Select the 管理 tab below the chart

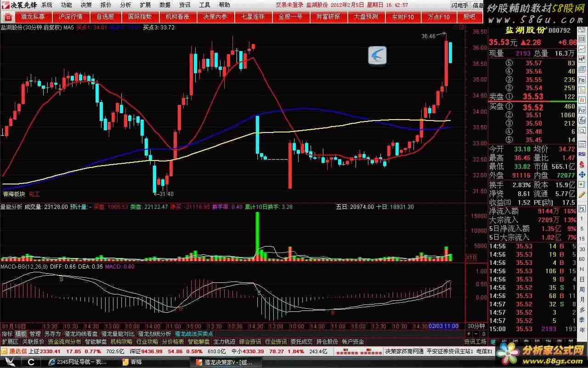click(x=35, y=333)
